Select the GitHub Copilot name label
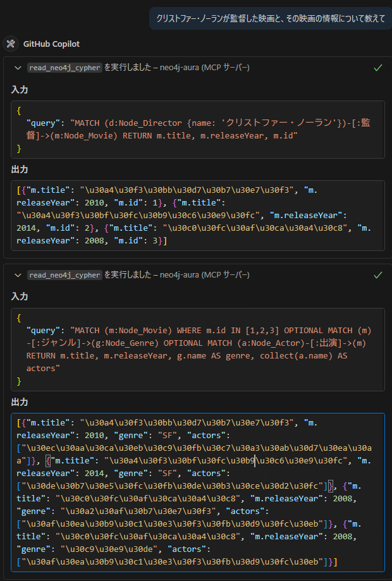Image resolution: width=392 pixels, height=581 pixels. 51,44
